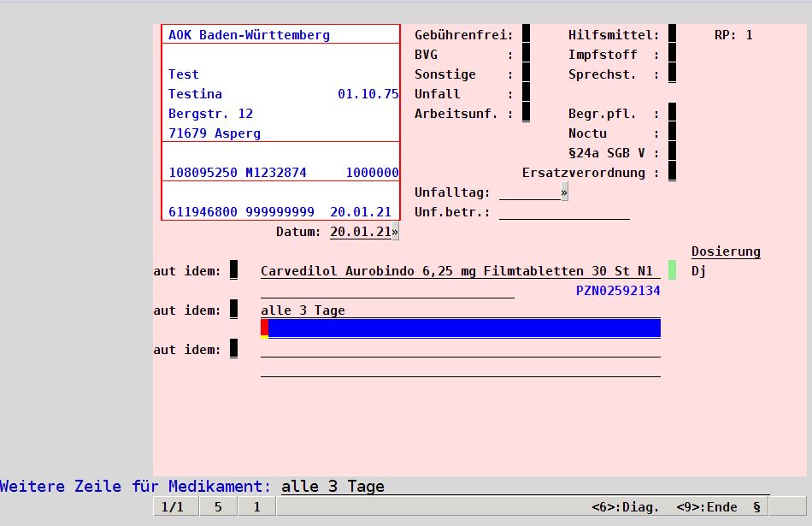Image resolution: width=812 pixels, height=526 pixels.
Task: Click the status bar cell showing 1
Action: (x=257, y=506)
